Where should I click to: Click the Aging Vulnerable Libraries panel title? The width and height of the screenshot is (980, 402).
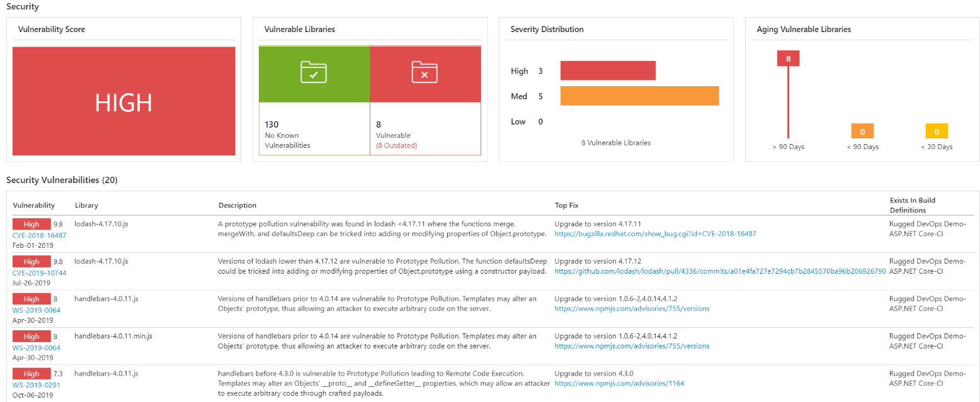[x=804, y=30]
